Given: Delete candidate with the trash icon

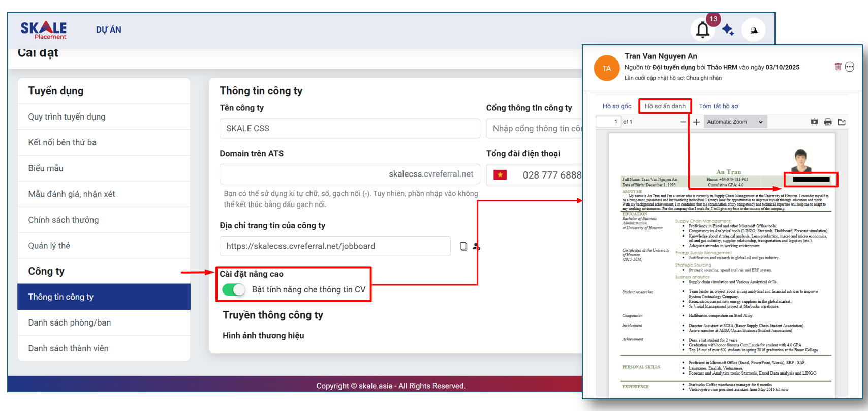Looking at the screenshot, I should click(x=838, y=67).
